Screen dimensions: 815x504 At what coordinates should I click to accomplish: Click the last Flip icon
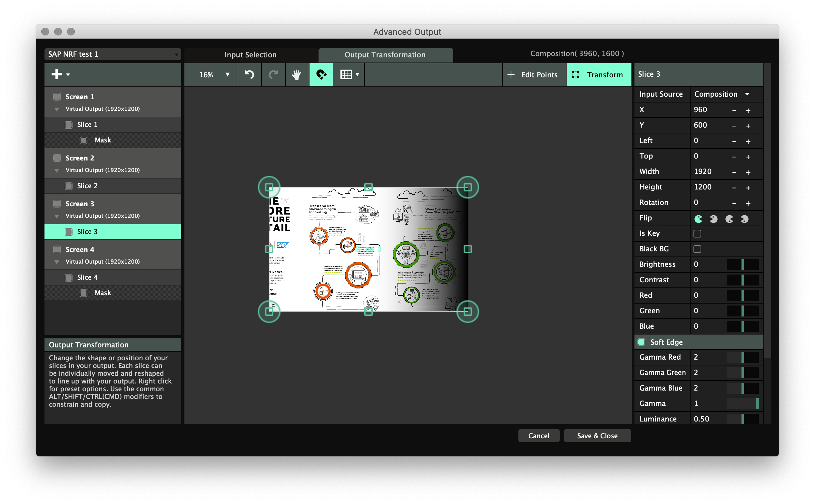(744, 219)
